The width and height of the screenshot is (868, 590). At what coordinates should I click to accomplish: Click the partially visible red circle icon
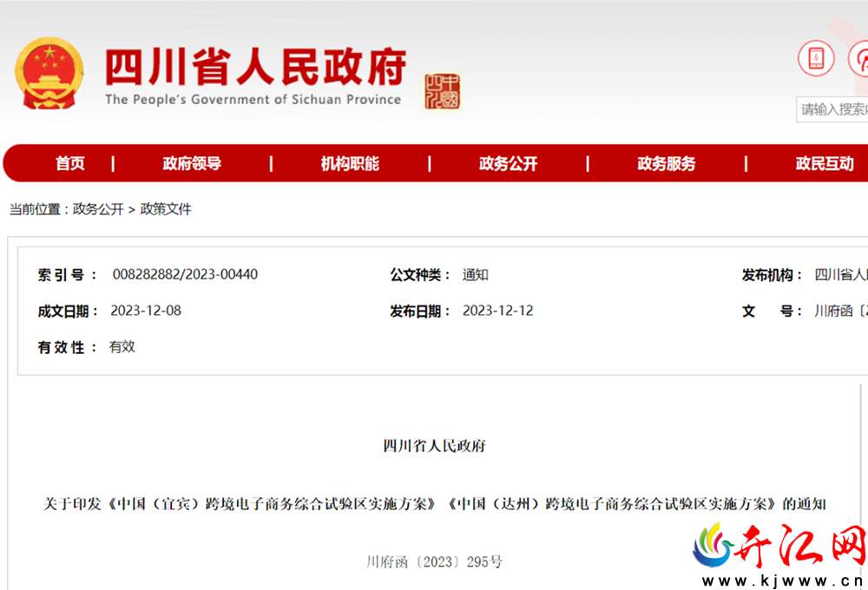(x=858, y=57)
